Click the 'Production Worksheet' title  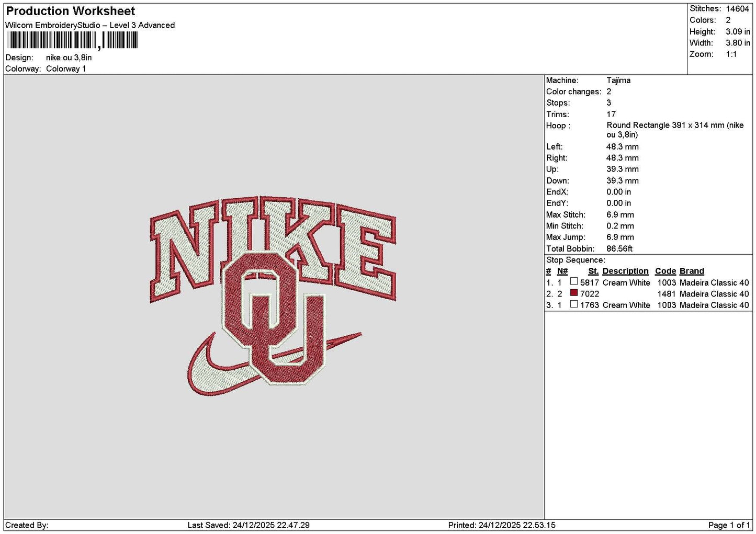click(71, 11)
